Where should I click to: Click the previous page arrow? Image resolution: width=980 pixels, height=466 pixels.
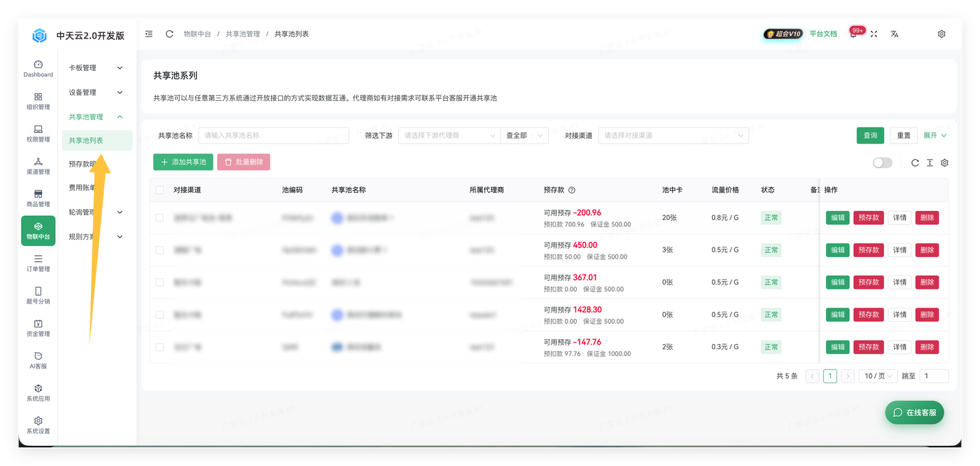coord(812,376)
